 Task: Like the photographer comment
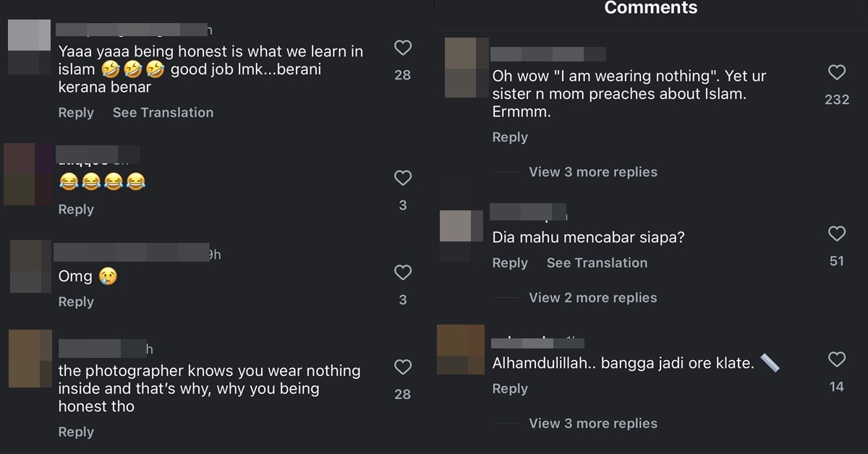point(403,367)
